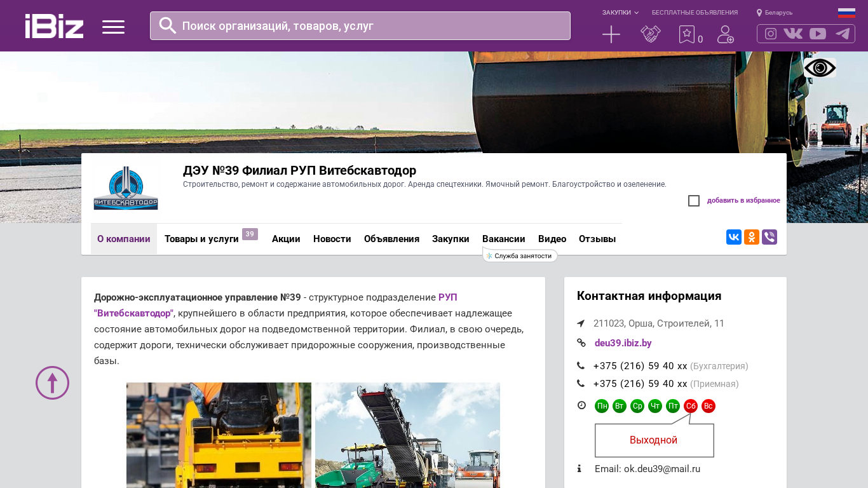Viewport: 868px width, 488px height.
Task: Click the iBiz logo
Action: pos(55,26)
